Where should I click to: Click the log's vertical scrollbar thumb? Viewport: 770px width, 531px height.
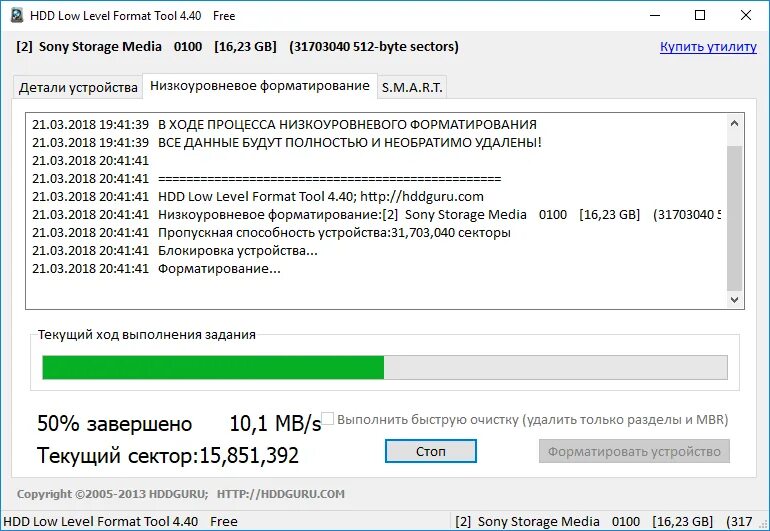734,218
